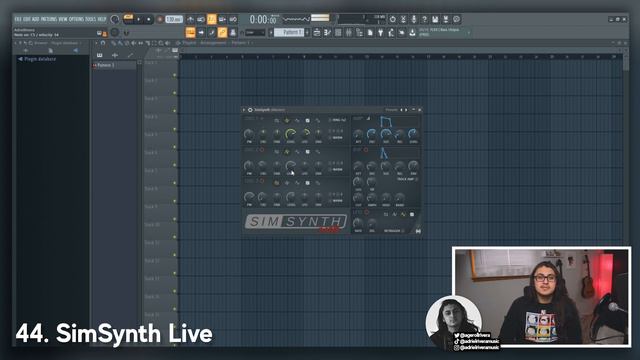
Task: Toggle the highlighted link icon in toolbar
Action: pyautogui.click(x=222, y=32)
